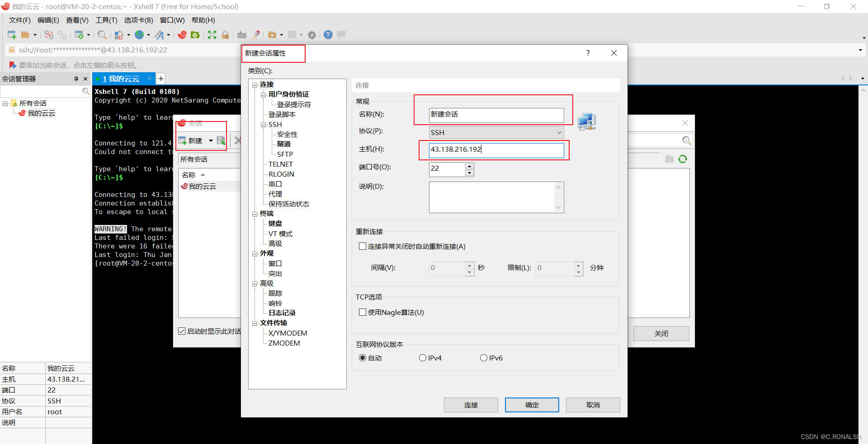Click the globe encoding icon
This screenshot has height=444, width=868.
click(x=140, y=35)
